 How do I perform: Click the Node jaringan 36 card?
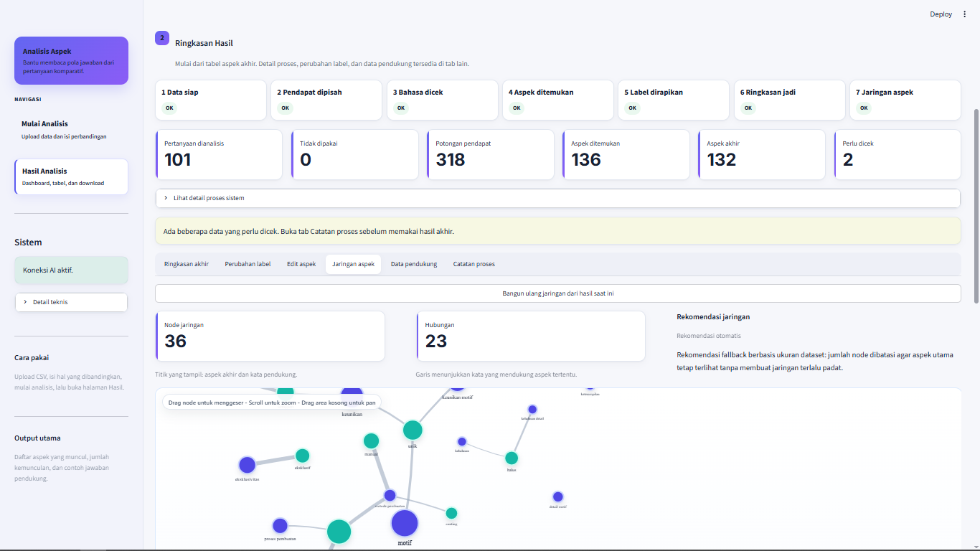(270, 336)
